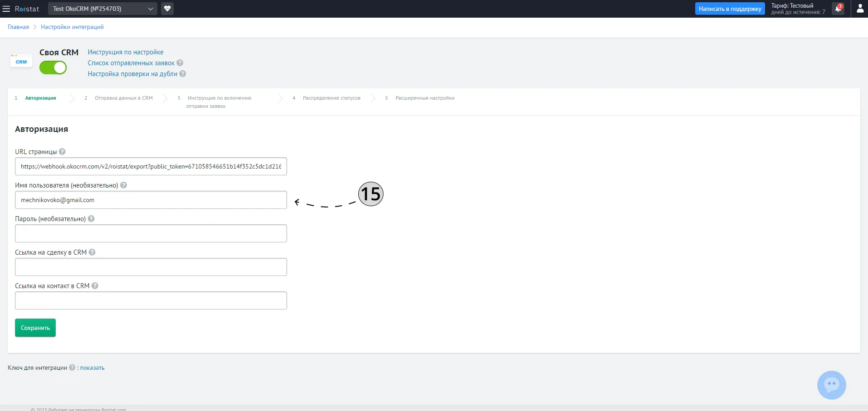
Task: Click the heart health-check icon
Action: pos(167,9)
